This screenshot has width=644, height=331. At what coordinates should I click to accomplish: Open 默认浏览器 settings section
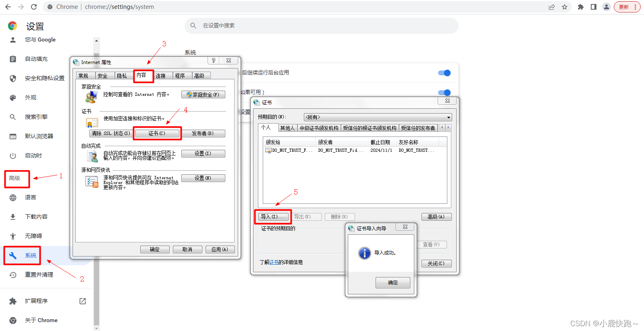[x=39, y=136]
